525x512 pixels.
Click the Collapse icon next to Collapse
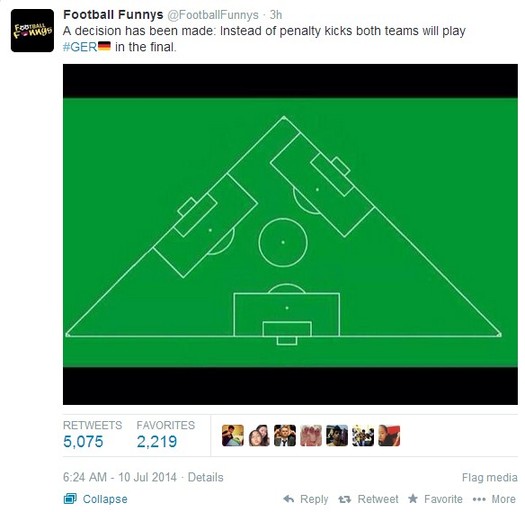tap(70, 499)
